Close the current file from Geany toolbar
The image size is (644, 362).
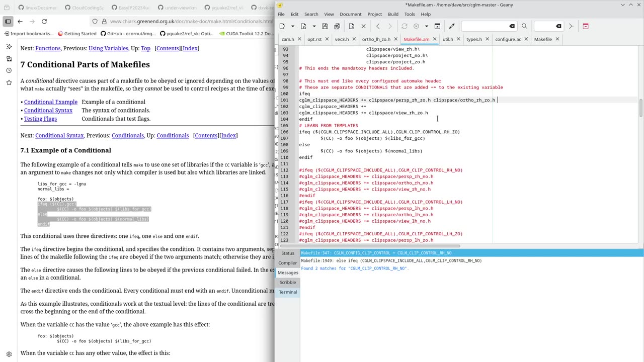tap(363, 26)
